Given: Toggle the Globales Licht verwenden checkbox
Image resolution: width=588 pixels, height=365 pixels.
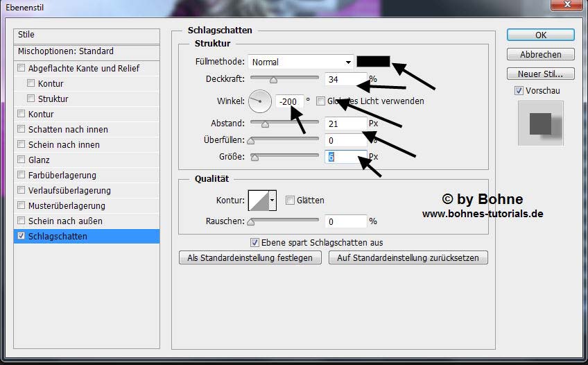Looking at the screenshot, I should click(320, 101).
